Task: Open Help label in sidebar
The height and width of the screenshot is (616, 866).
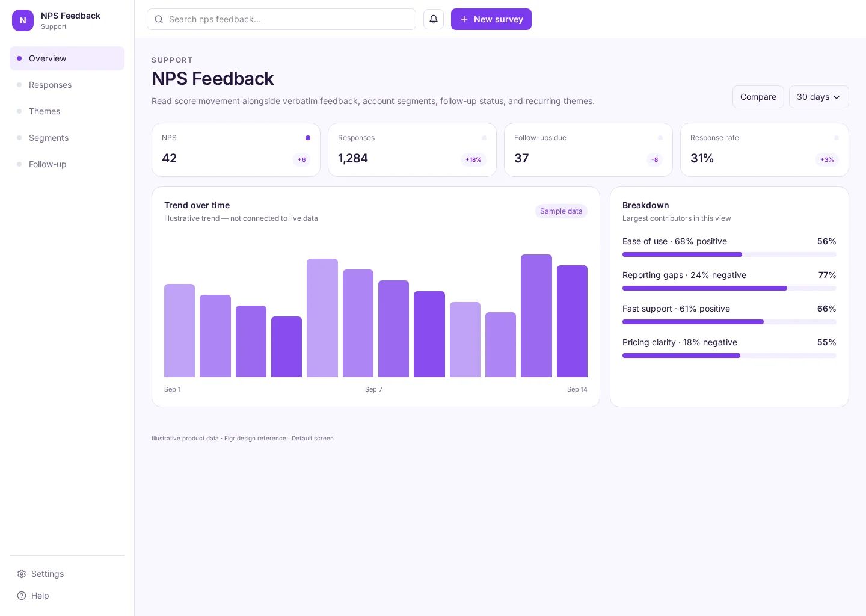Action: [x=40, y=596]
